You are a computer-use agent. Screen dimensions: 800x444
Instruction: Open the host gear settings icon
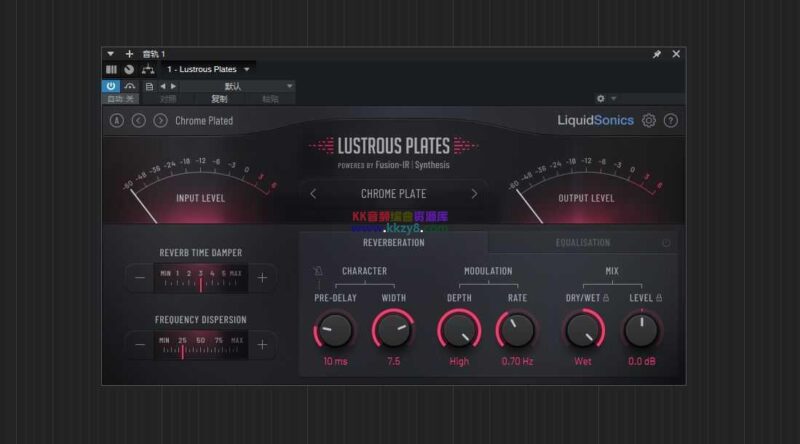(601, 98)
